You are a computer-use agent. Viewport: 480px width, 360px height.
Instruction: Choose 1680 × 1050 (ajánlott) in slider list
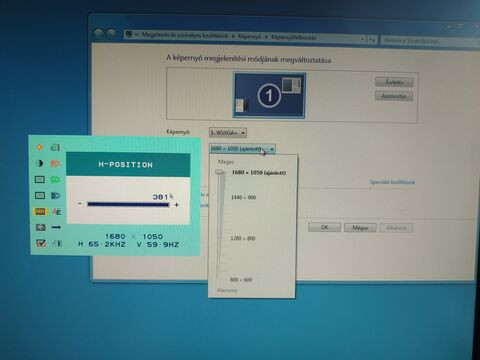click(259, 172)
